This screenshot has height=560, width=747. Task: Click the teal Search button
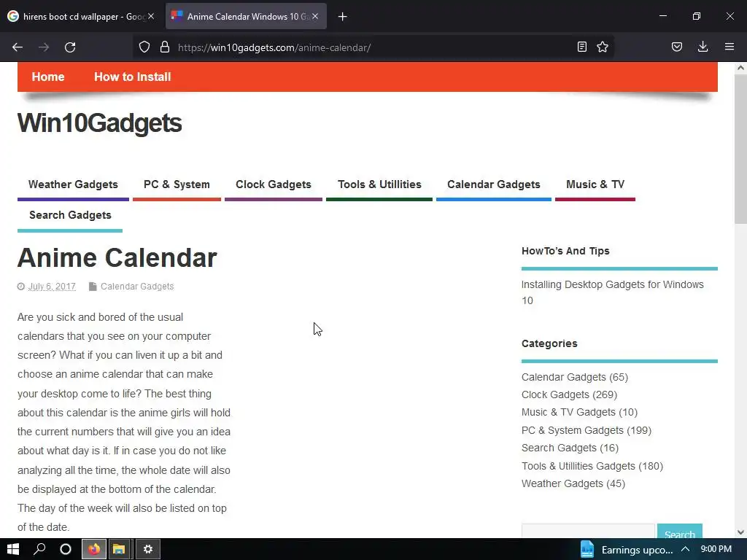[679, 532]
